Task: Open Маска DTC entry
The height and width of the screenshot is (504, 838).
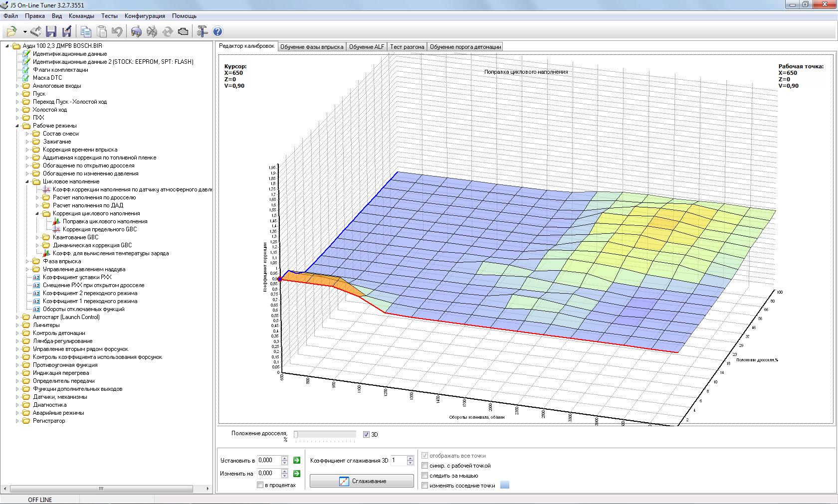Action: [x=47, y=78]
